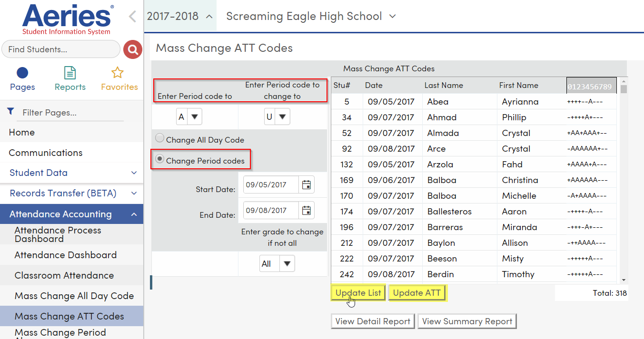Image resolution: width=644 pixels, height=339 pixels.
Task: Click the 0123456789 column header
Action: (x=591, y=85)
